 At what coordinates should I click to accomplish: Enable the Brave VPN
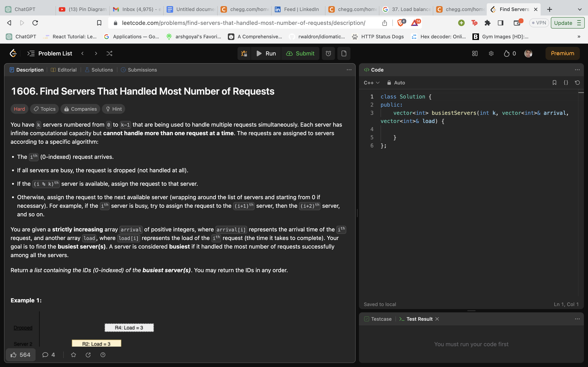pyautogui.click(x=539, y=23)
